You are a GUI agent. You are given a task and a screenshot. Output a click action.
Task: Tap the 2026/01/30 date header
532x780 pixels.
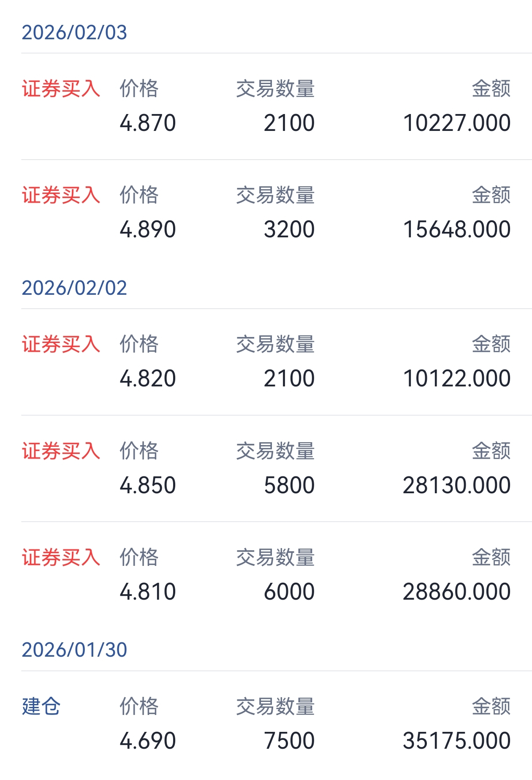tap(74, 650)
